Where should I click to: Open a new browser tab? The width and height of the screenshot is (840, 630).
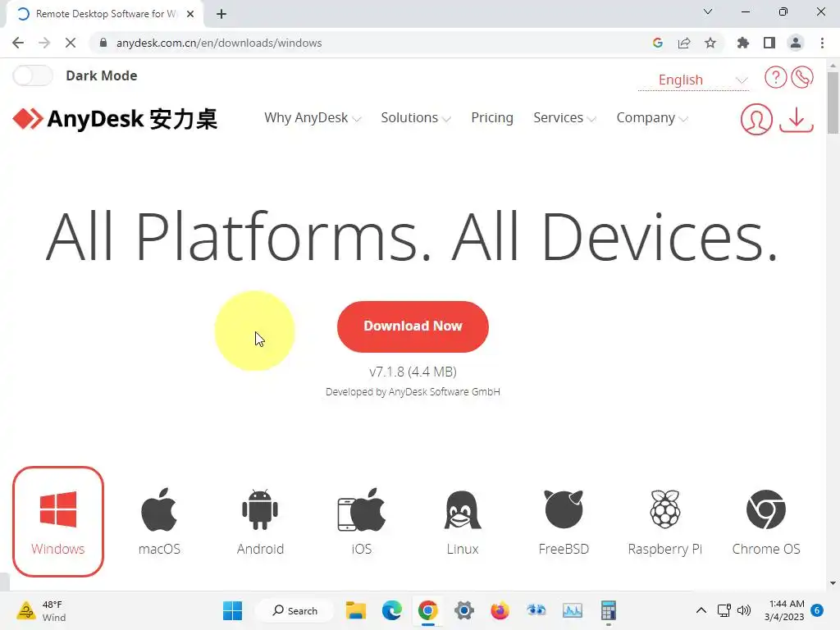click(x=221, y=14)
